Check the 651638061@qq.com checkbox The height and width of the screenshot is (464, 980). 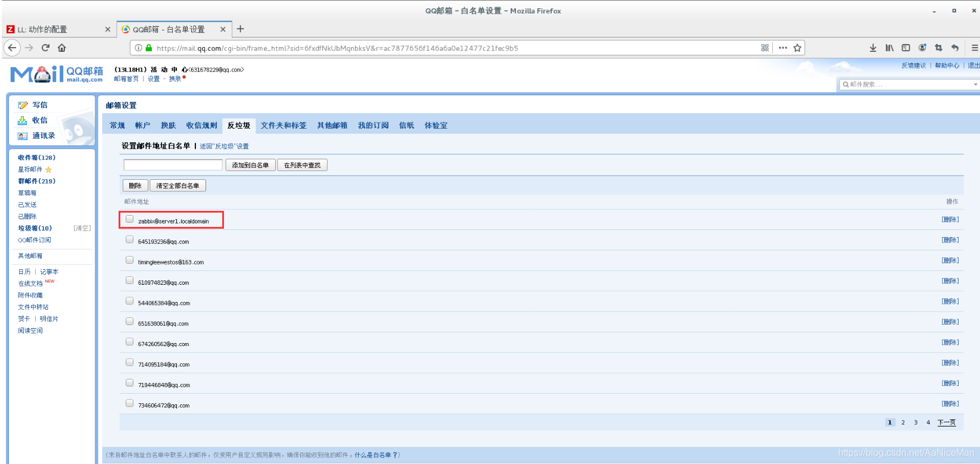[x=129, y=322]
